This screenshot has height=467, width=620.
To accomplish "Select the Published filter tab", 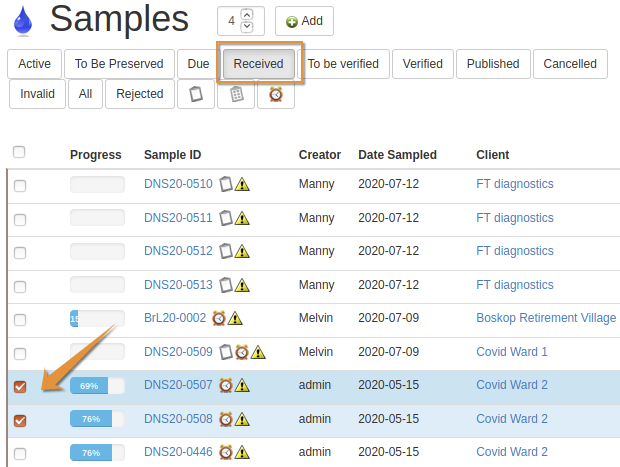I will coord(493,64).
